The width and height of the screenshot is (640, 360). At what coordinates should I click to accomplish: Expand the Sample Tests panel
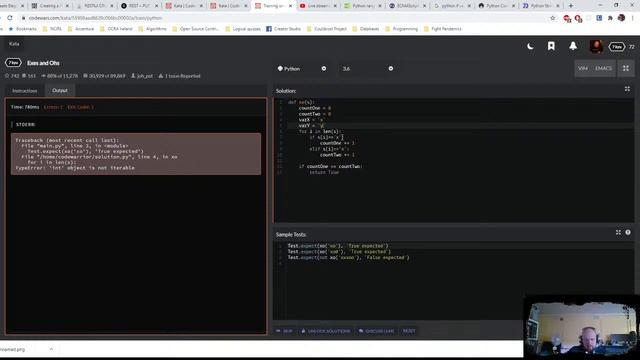(x=618, y=232)
